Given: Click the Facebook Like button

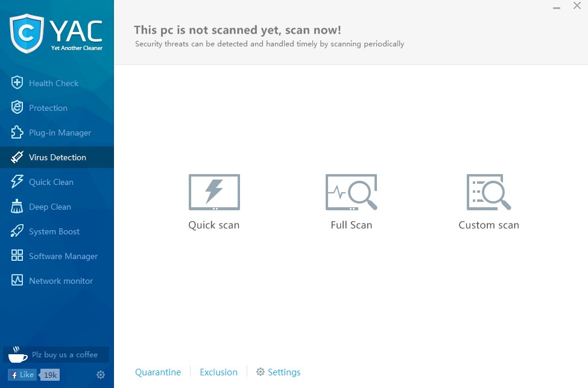Looking at the screenshot, I should click(x=22, y=375).
